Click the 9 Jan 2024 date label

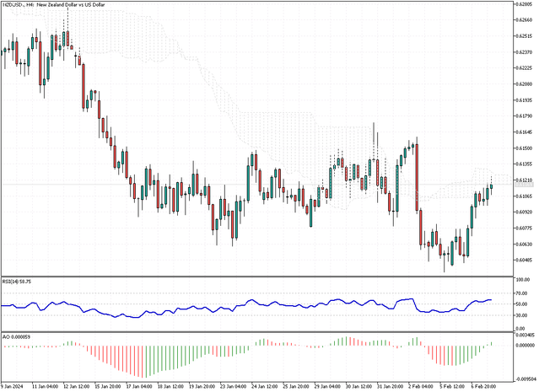(x=11, y=386)
